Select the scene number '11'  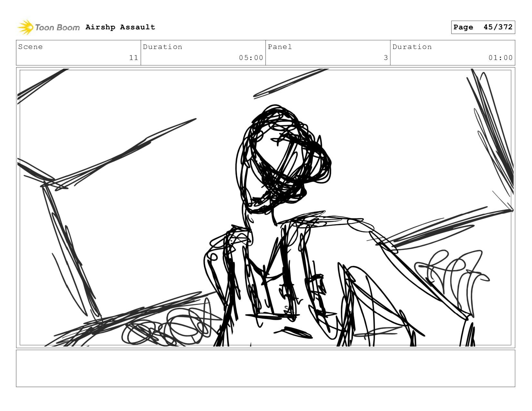coord(134,58)
